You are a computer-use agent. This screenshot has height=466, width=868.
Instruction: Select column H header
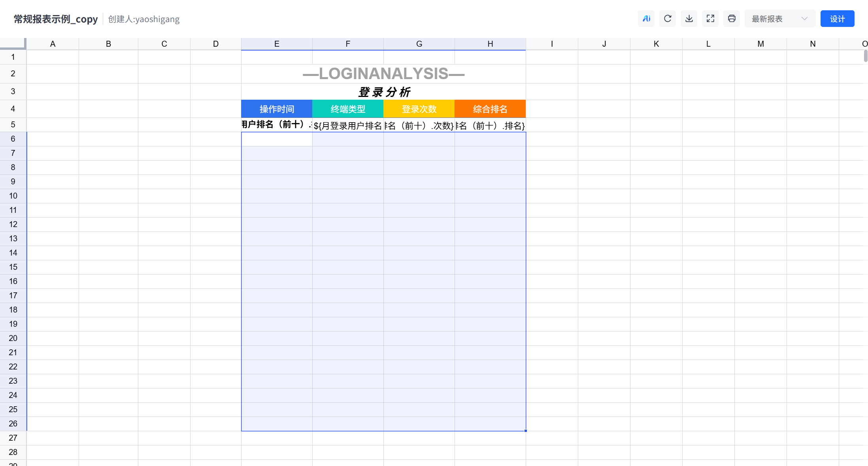[490, 44]
